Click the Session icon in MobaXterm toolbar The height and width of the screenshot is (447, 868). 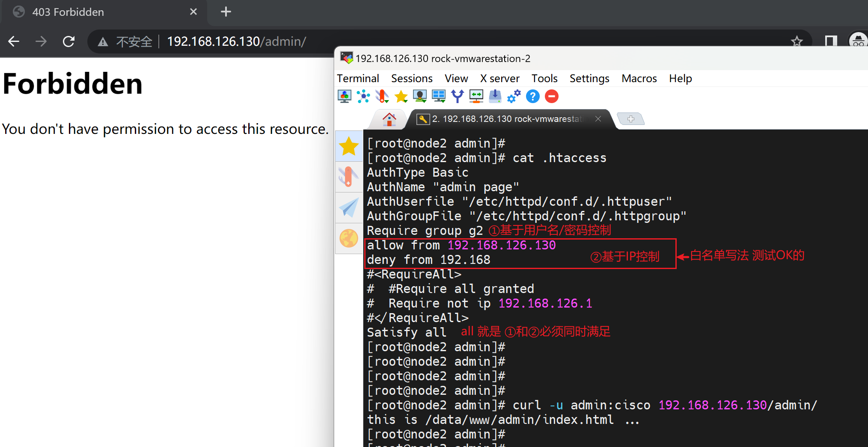pyautogui.click(x=345, y=96)
